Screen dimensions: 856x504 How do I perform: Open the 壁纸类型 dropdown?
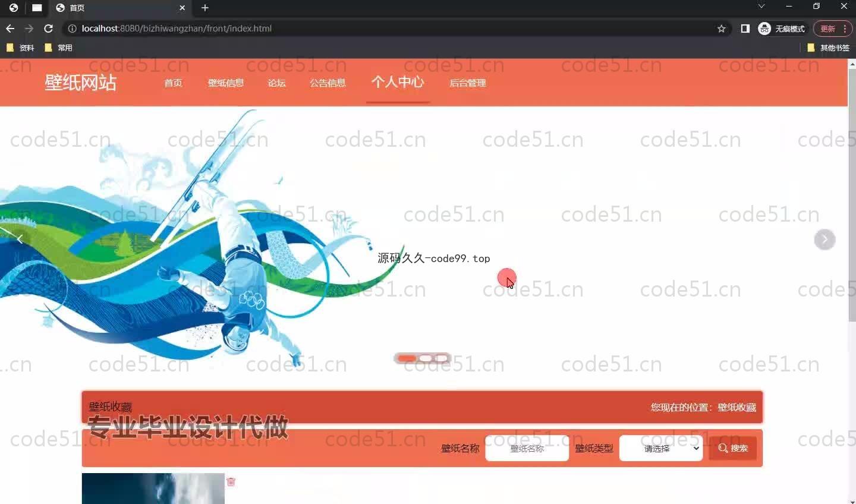pyautogui.click(x=661, y=449)
